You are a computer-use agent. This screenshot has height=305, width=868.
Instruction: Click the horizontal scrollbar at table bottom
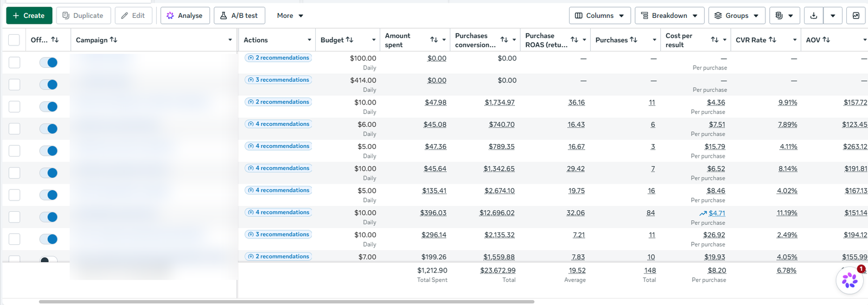(286, 302)
